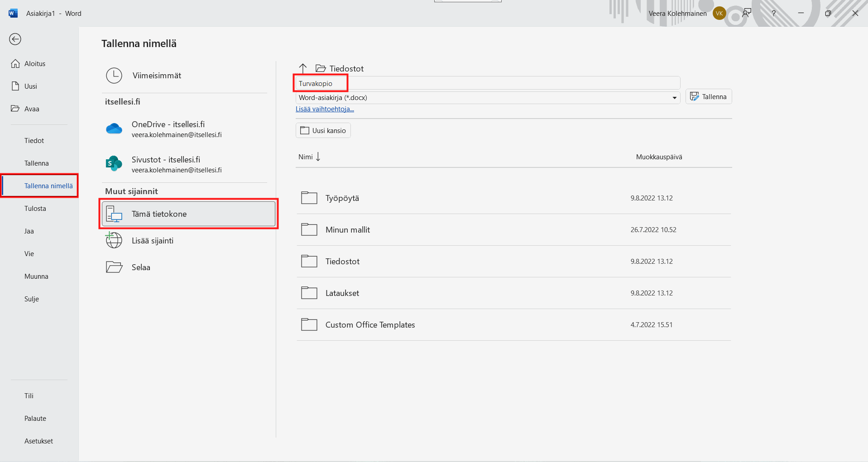Viewport: 868px width, 462px height.
Task: Open the Lataukset folder
Action: (514, 293)
